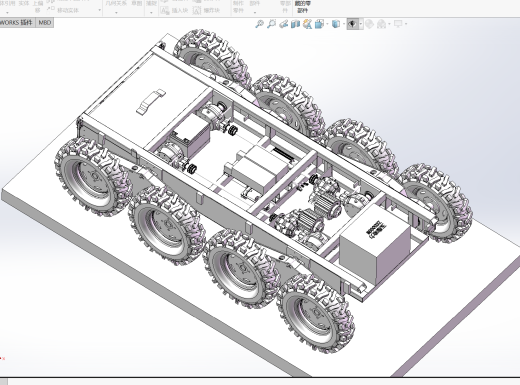Click the 爆炸块 (Explode Block) tool
Image resolution: width=520 pixels, height=385 pixels.
tap(207, 11)
